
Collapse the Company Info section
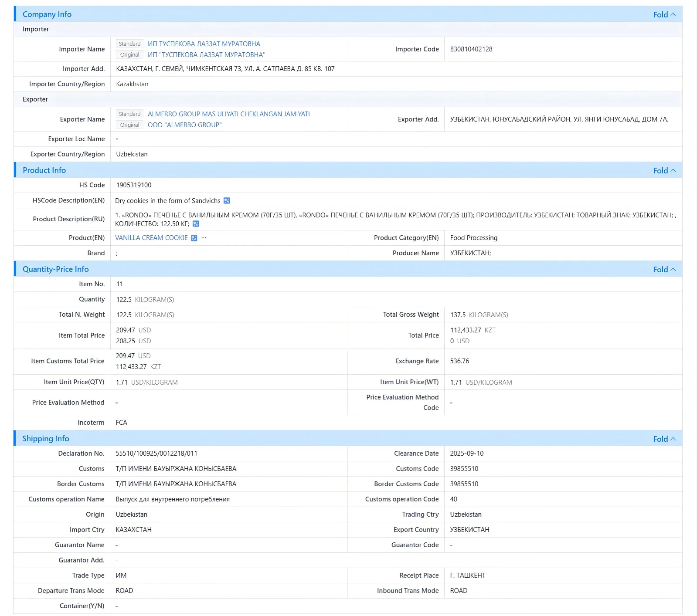coord(664,14)
